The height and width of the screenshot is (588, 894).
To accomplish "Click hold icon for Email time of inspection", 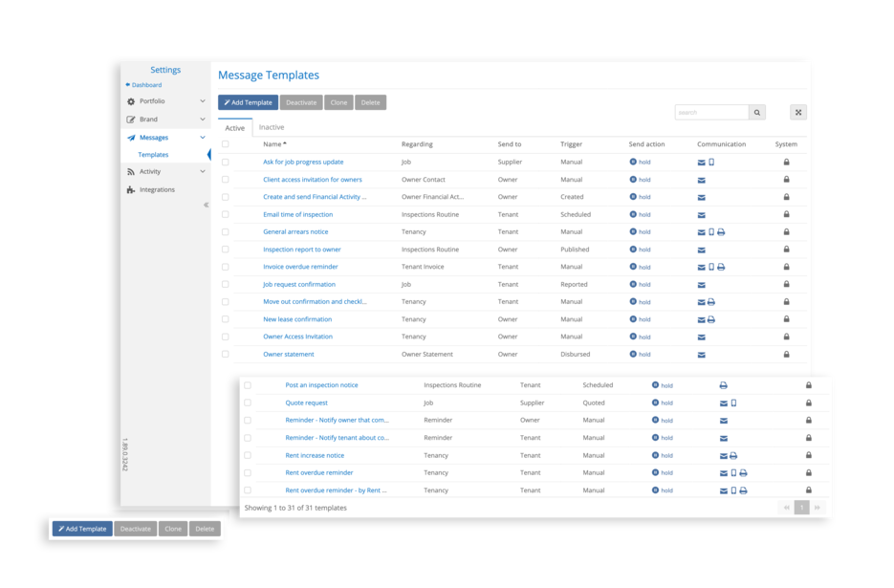I will [x=633, y=214].
